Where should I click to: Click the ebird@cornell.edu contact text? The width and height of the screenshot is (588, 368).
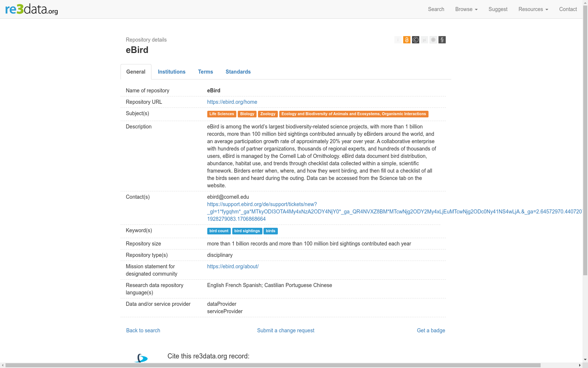(228, 197)
